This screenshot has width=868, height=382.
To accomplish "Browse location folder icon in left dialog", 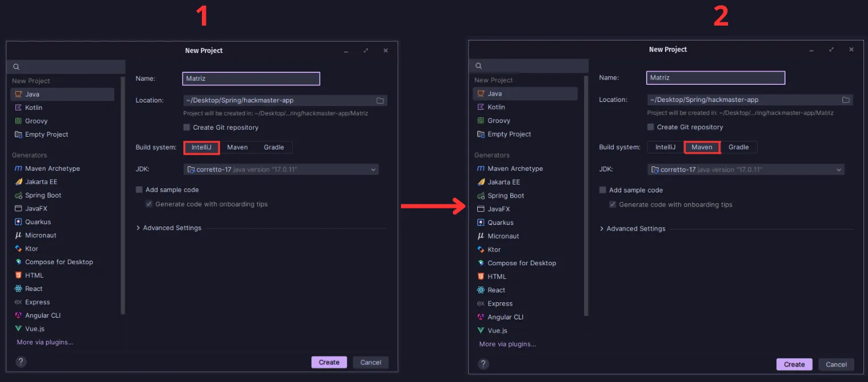I will (381, 101).
